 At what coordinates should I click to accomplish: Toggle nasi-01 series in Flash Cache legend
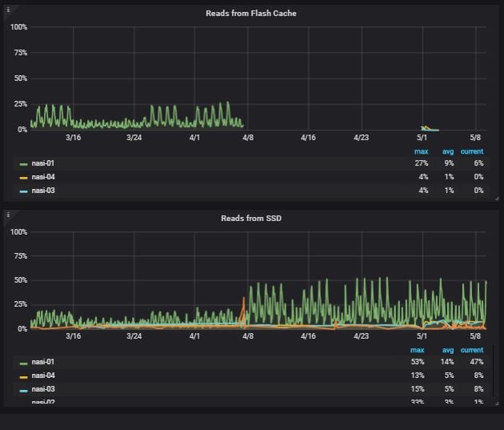click(x=42, y=163)
